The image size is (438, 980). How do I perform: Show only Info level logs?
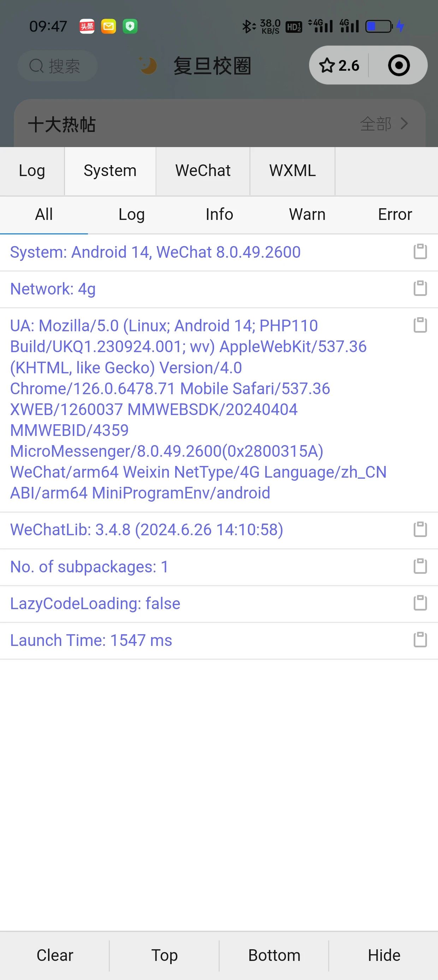click(x=219, y=215)
